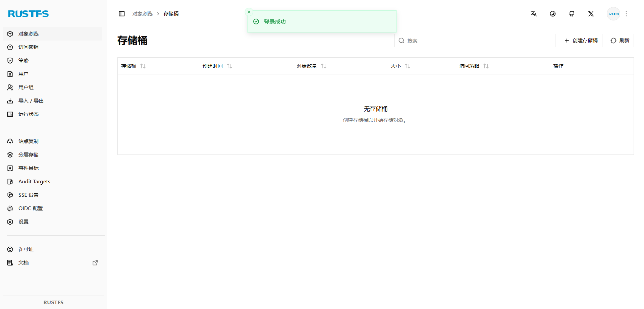Screen dimensions: 644x309
Task: Toggle dark theme mode icon
Action: (x=553, y=14)
